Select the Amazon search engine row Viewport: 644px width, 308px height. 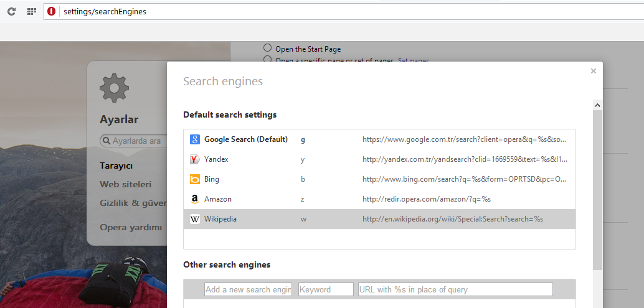pyautogui.click(x=379, y=199)
